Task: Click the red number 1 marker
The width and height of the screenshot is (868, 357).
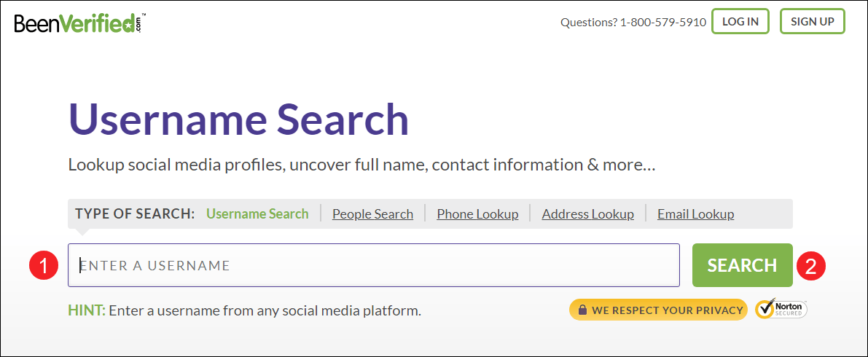Action: (x=44, y=266)
